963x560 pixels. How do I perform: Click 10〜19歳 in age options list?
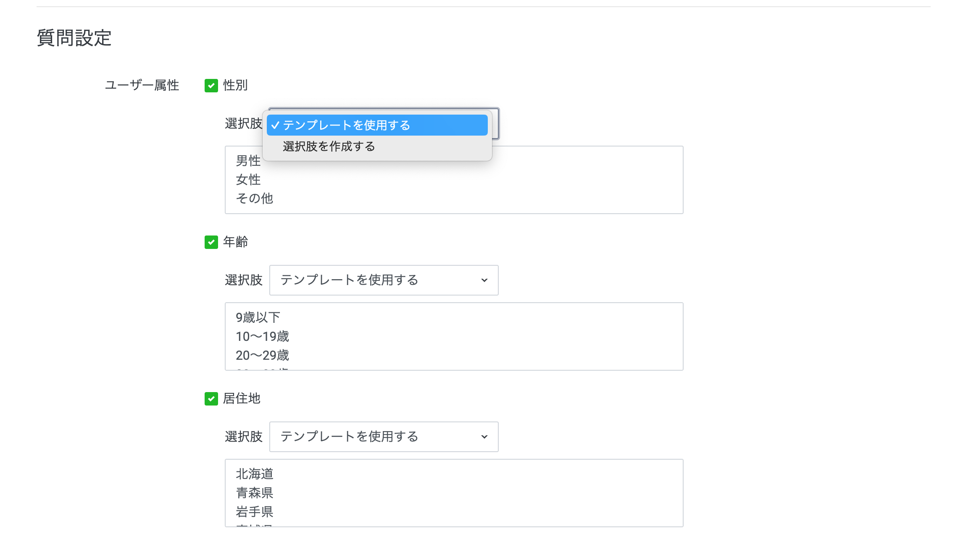coord(262,336)
